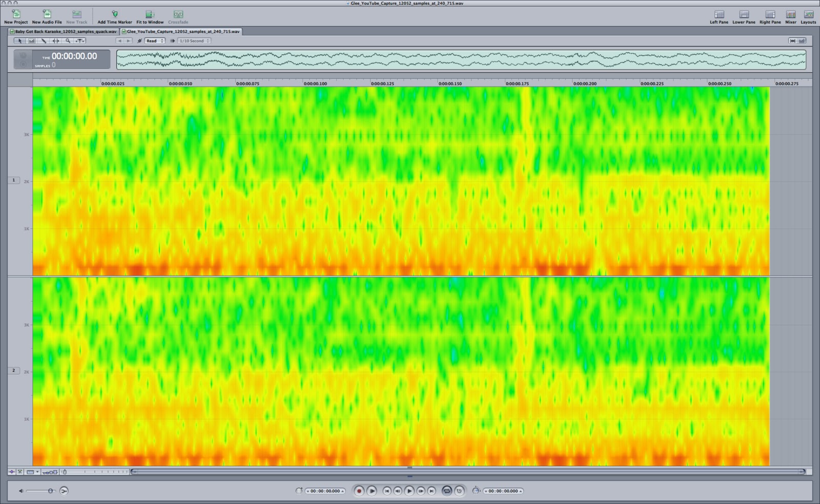The width and height of the screenshot is (820, 504).
Task: Decrease the playhead position timecode value
Action: pos(307,491)
